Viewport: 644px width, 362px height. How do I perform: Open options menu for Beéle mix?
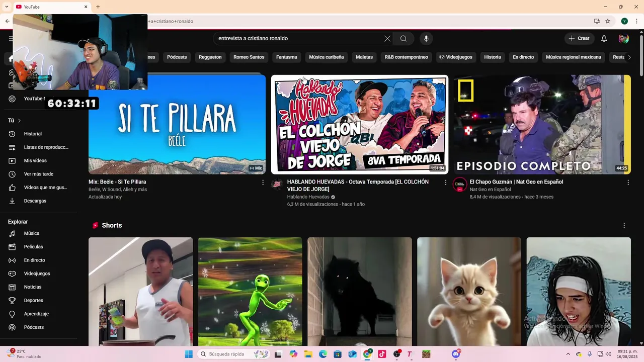pyautogui.click(x=263, y=183)
